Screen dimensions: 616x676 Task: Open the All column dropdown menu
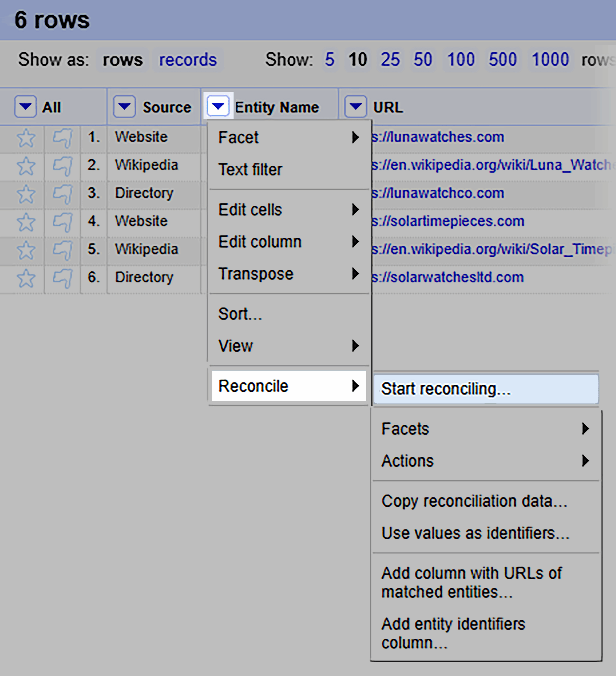pos(25,106)
